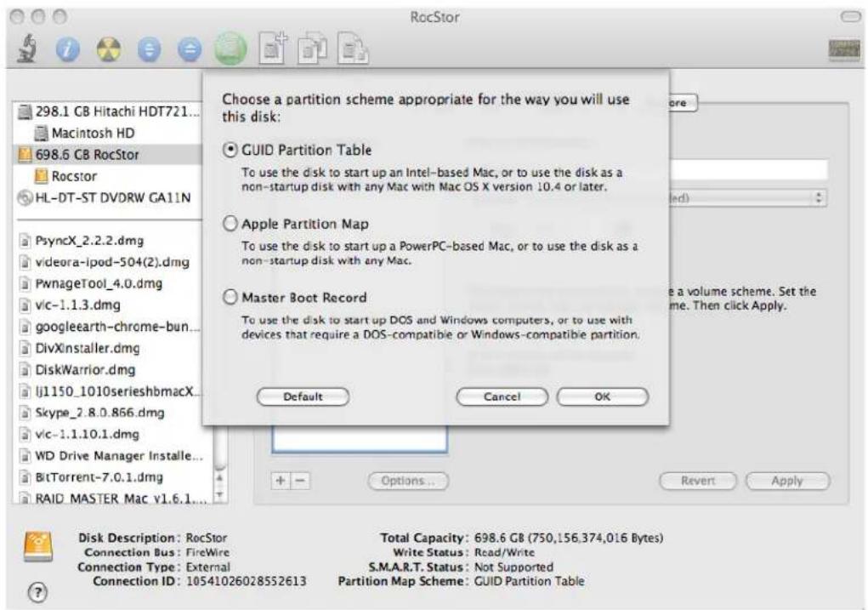868x610 pixels.
Task: Click the Resize Image toolbar icon
Action: 353,48
